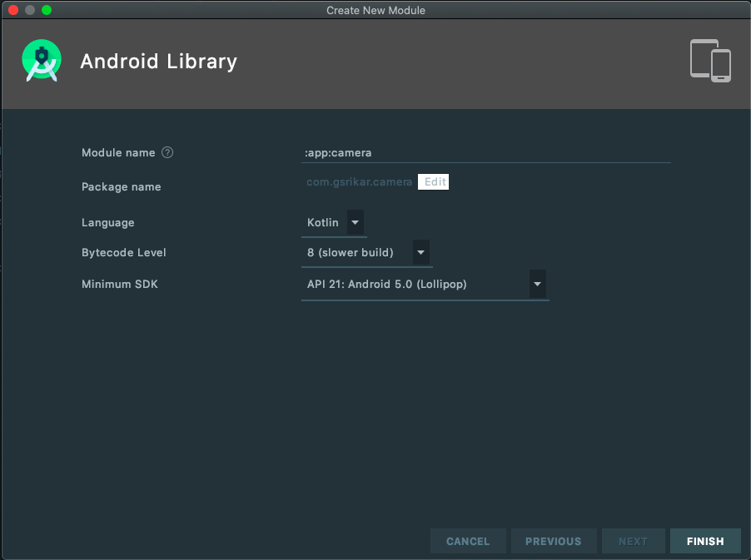Click the Language dropdown arrow icon
Screen dimensions: 751x560
(355, 222)
